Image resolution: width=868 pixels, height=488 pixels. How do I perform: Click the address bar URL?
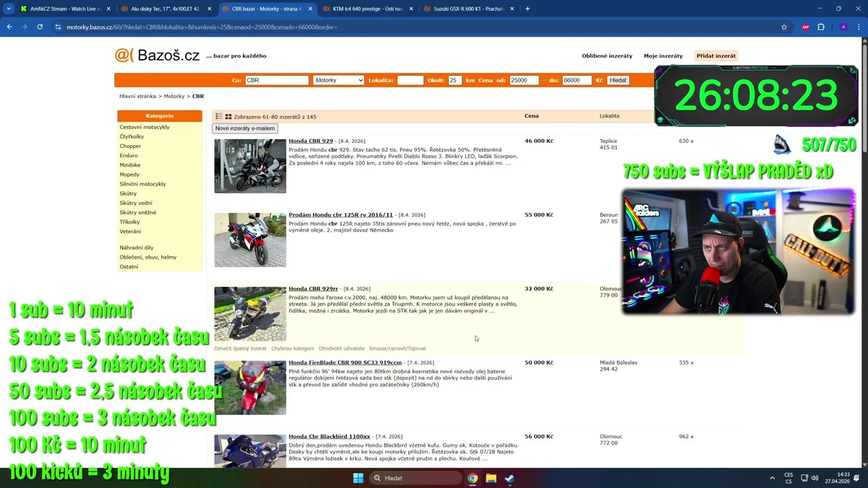pyautogui.click(x=202, y=27)
